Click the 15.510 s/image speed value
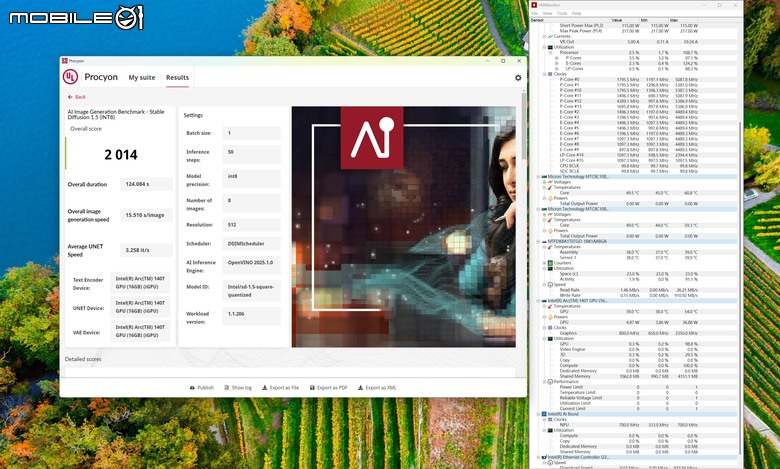780x469 pixels. [x=146, y=215]
